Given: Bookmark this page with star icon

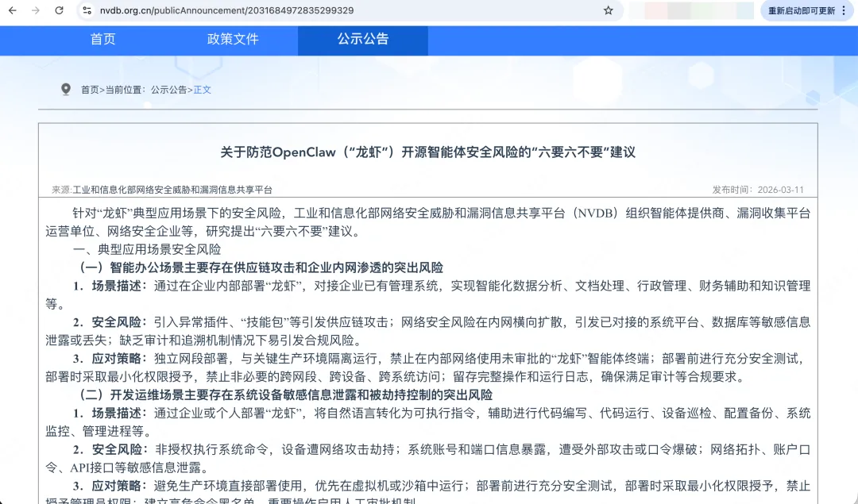Looking at the screenshot, I should [608, 10].
